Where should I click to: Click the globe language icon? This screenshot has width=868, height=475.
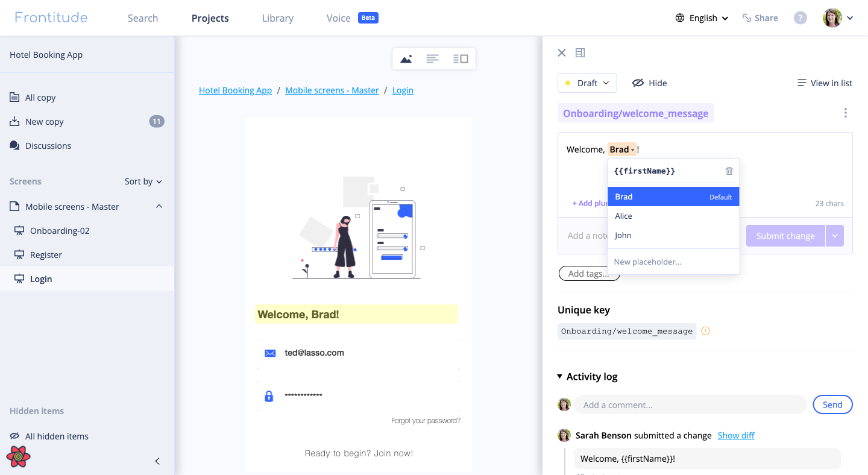tap(680, 18)
